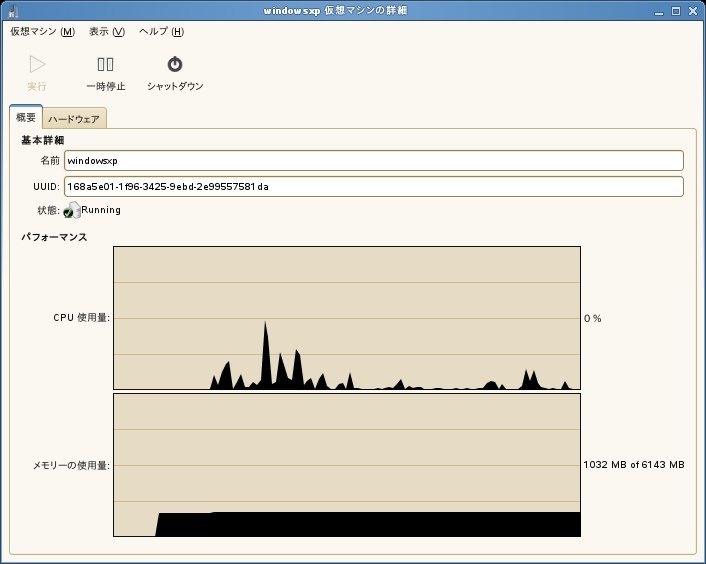Image resolution: width=706 pixels, height=564 pixels.
Task: Click the UUID input field
Action: (374, 186)
